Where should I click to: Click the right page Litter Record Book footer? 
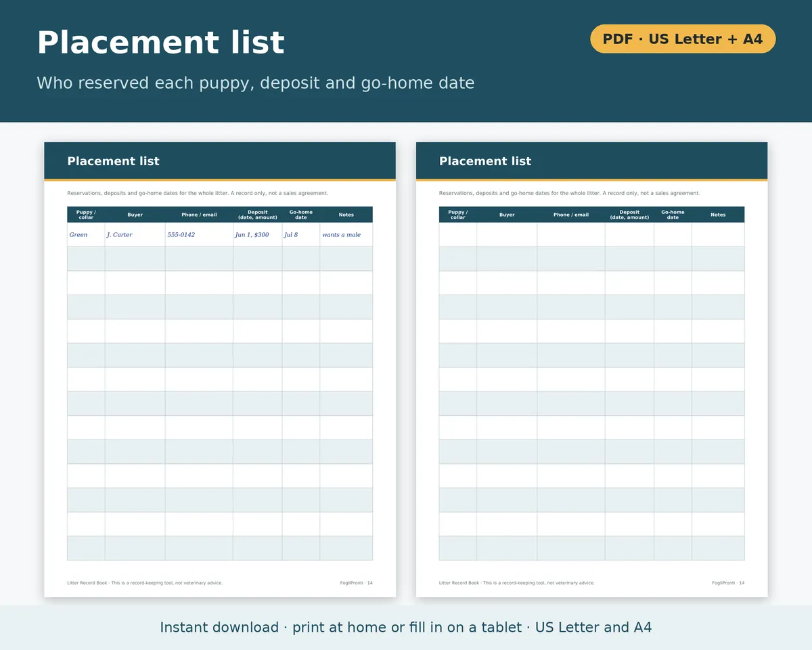coord(517,583)
